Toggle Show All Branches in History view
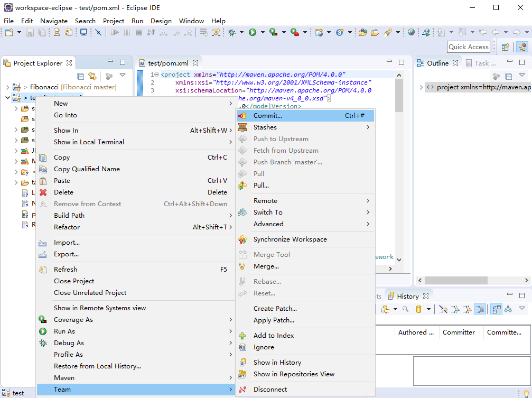Image resolution: width=532 pixels, height=398 pixels. (508, 309)
